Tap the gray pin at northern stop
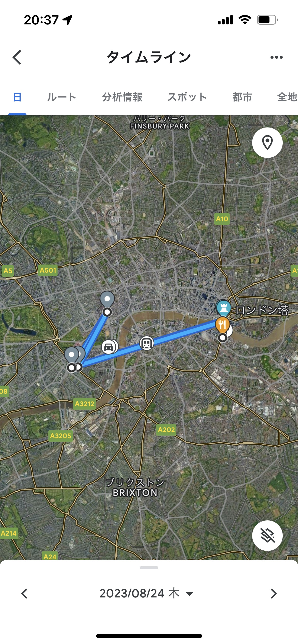Image resolution: width=298 pixels, height=644 pixels. [x=107, y=299]
